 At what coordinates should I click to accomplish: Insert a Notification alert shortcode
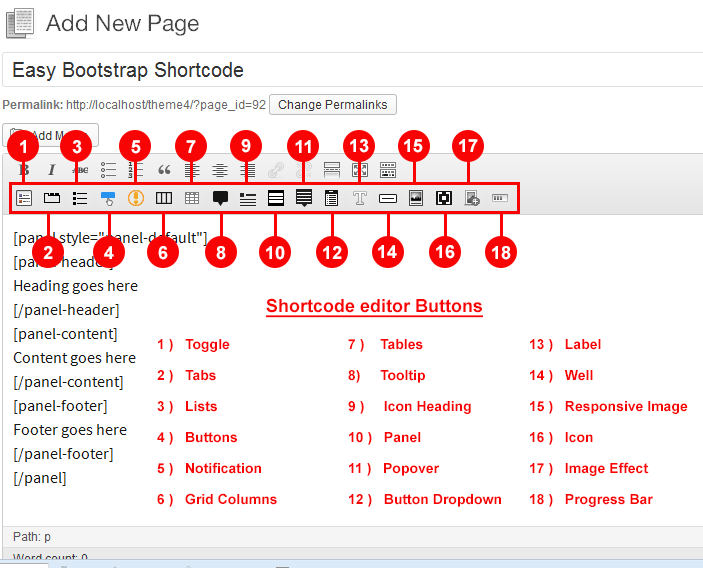coord(136,198)
